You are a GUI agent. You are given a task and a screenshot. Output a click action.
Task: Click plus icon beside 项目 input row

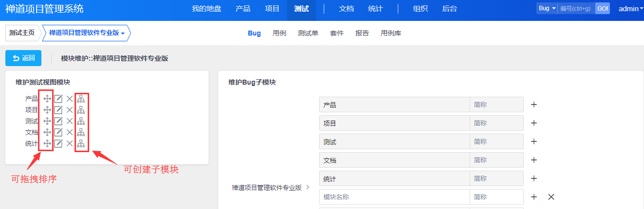click(x=534, y=123)
